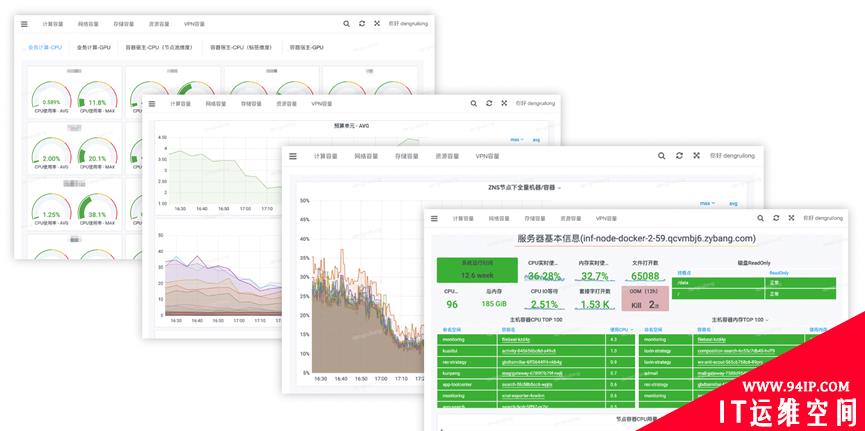Click search icon in the 服务器基本信息 window
This screenshot has width=865, height=431.
tap(761, 219)
